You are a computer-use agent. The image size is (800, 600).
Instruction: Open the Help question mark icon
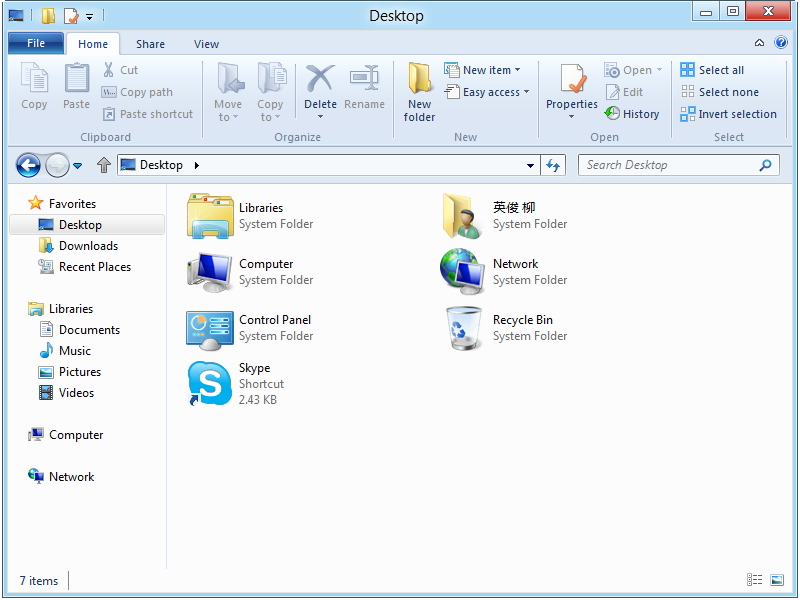[x=781, y=42]
